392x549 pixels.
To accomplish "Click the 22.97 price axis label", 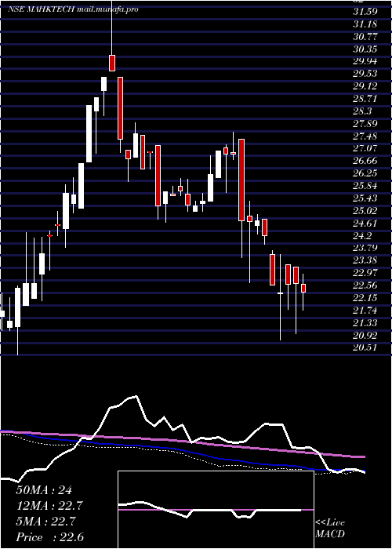I will tap(365, 273).
